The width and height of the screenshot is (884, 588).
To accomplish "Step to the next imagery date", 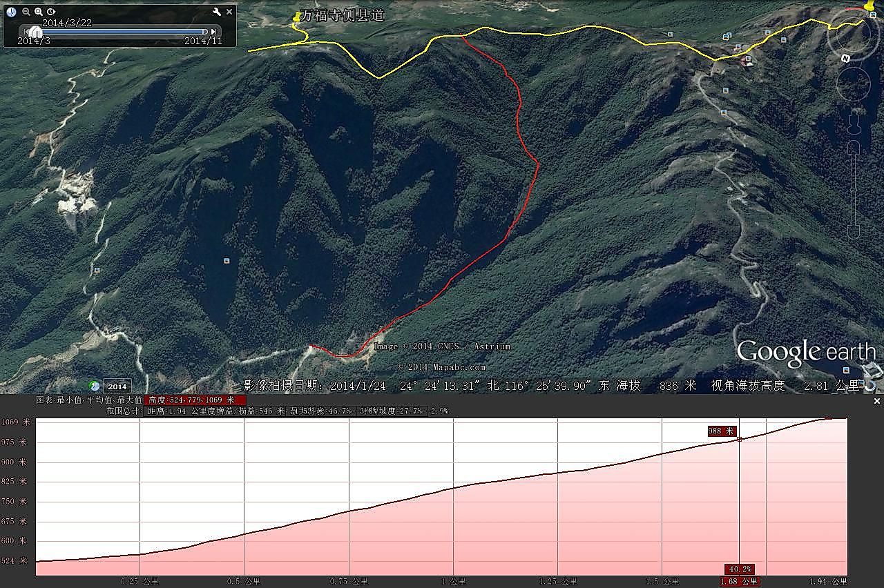I will pyautogui.click(x=214, y=31).
